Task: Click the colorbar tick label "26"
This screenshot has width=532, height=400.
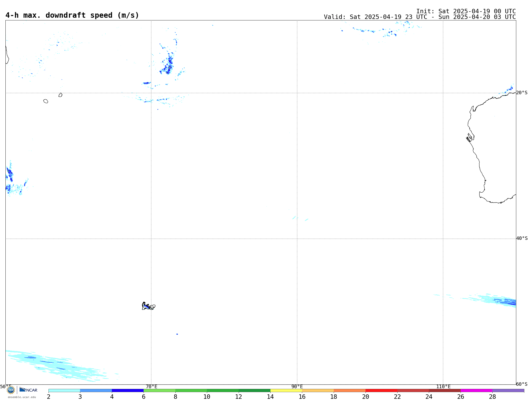Action: [461, 397]
